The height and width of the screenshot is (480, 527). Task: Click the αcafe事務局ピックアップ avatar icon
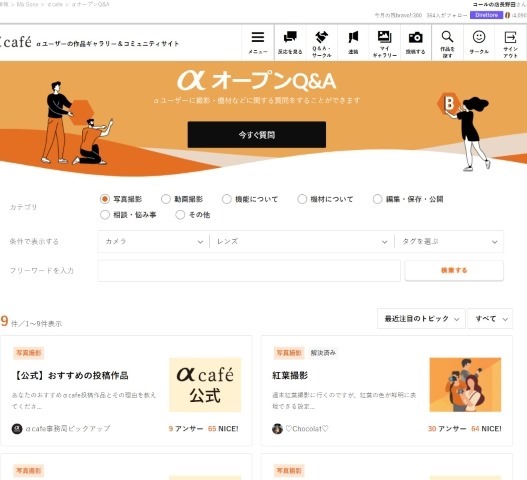[x=17, y=429]
